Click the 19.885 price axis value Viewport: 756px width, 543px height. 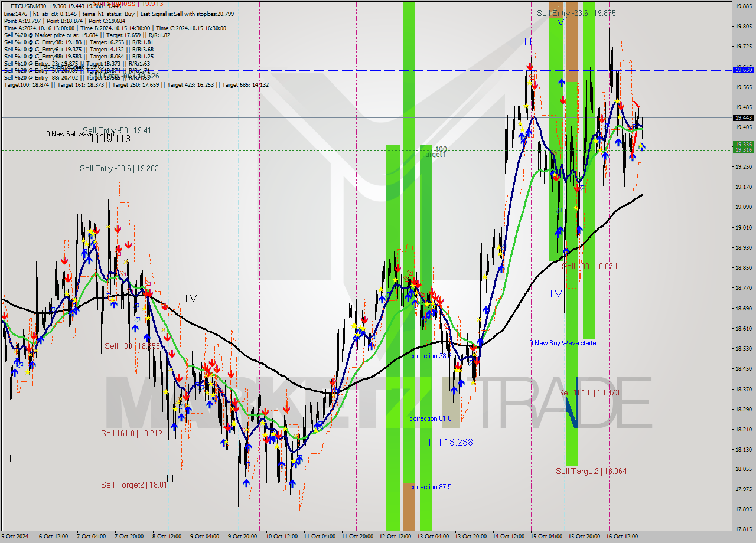point(743,6)
